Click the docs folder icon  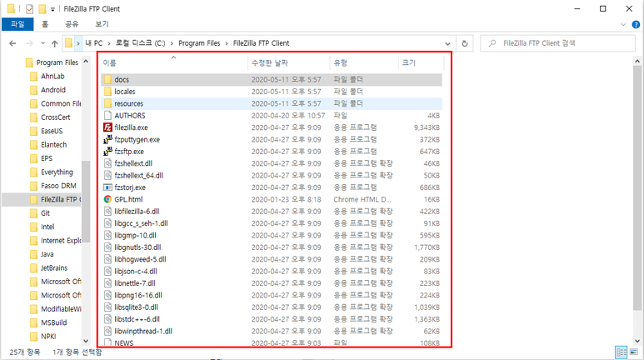pos(107,79)
